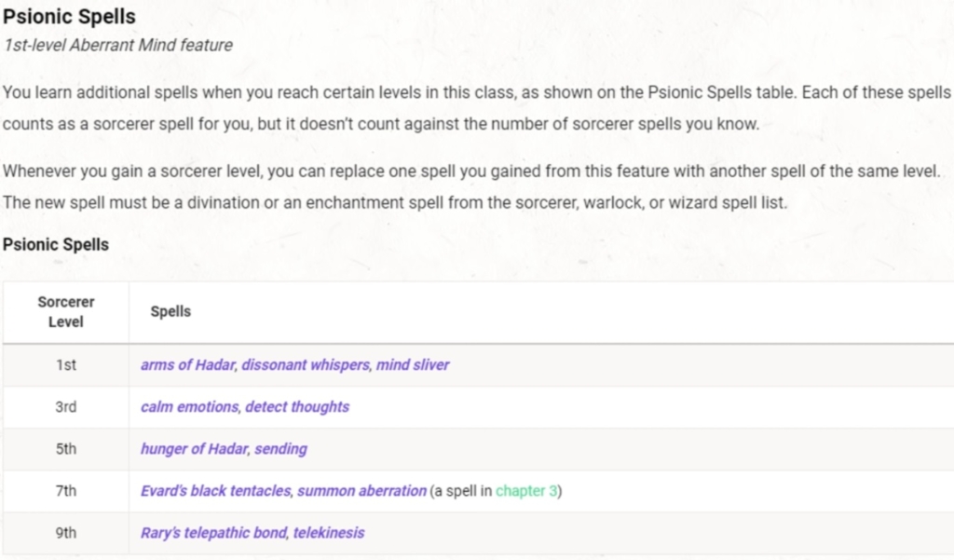Image resolution: width=954 pixels, height=560 pixels.
Task: Open Rary's telepathic bond spell link
Action: click(213, 533)
